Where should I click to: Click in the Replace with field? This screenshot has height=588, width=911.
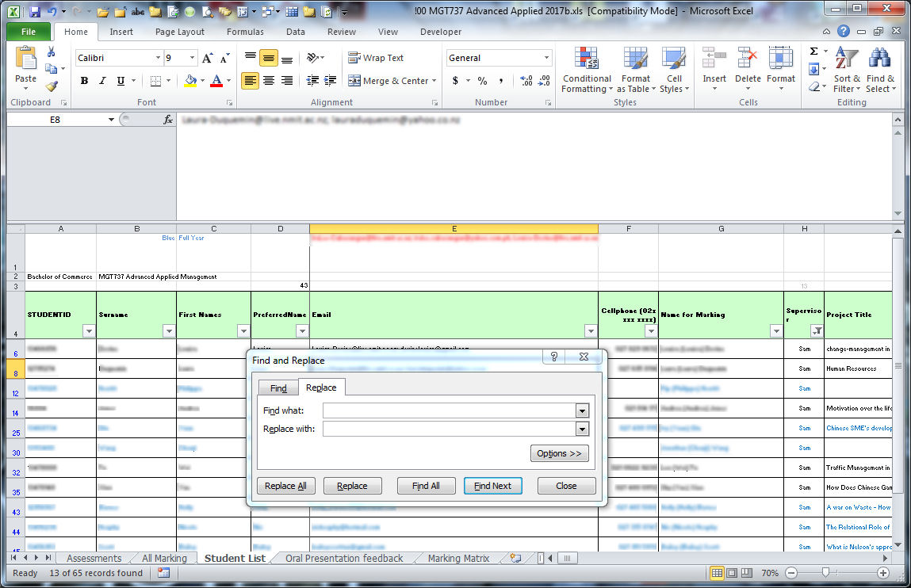(452, 429)
